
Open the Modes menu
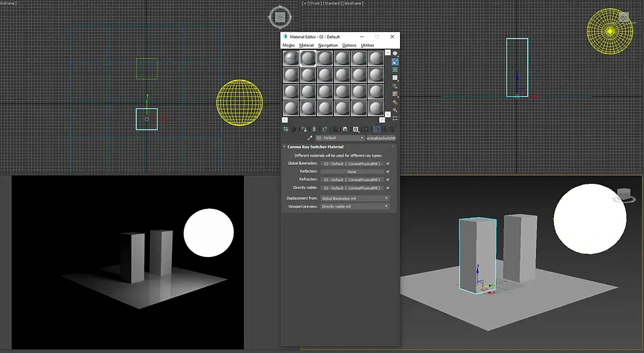tap(289, 45)
